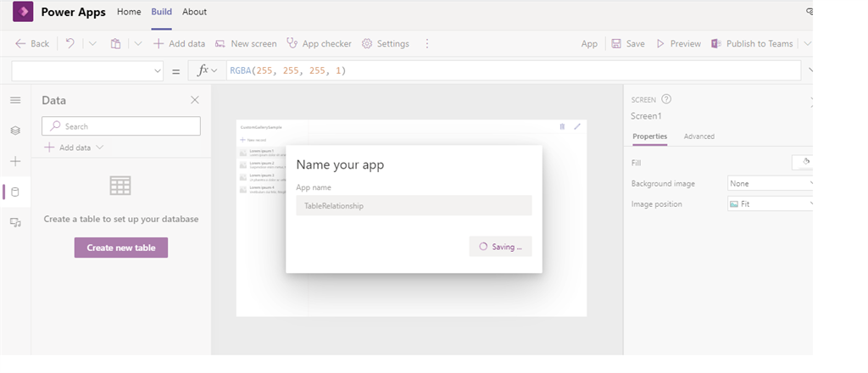Switch to the Advanced tab
The width and height of the screenshot is (868, 373).
pos(699,136)
